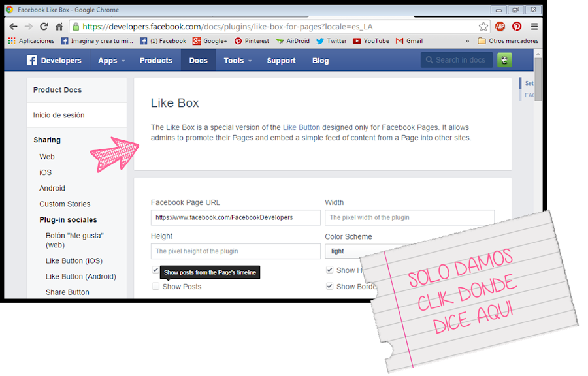
Task: Follow the Like Button link
Action: pyautogui.click(x=301, y=127)
